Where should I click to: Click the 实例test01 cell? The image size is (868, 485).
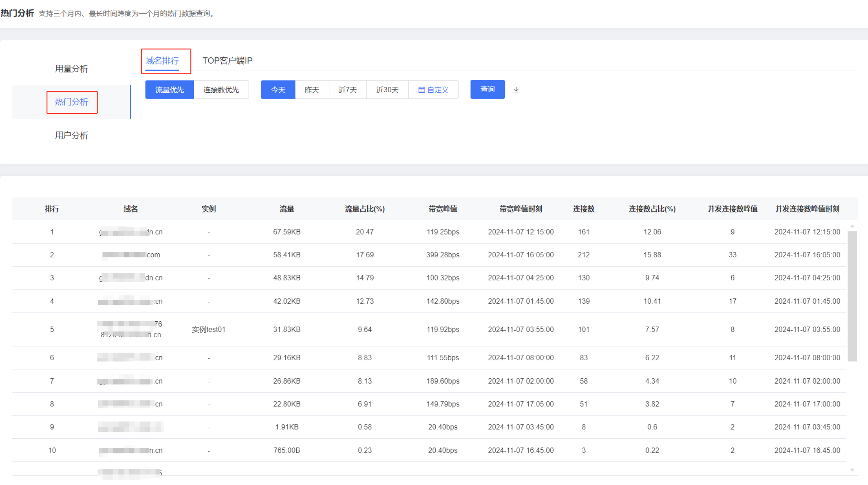(x=208, y=329)
